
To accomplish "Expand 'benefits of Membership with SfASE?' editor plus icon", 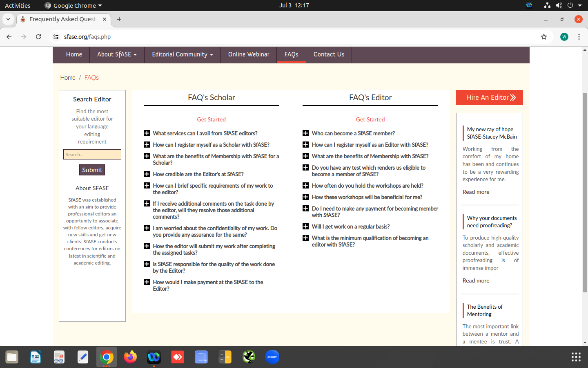I will pyautogui.click(x=305, y=156).
